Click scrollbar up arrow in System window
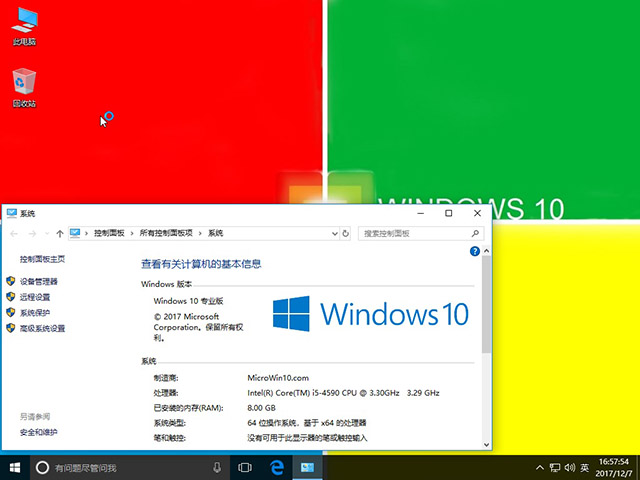The width and height of the screenshot is (640, 480). 486,251
